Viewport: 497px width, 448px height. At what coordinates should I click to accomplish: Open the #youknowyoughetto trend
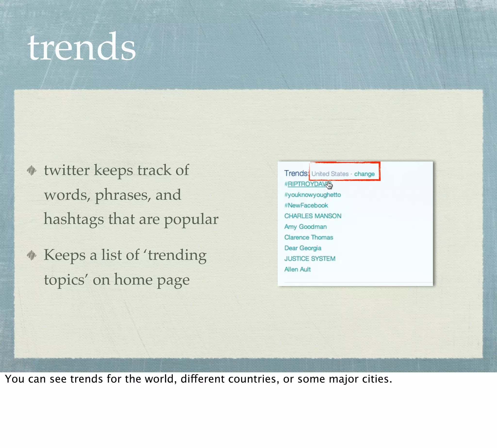[312, 195]
